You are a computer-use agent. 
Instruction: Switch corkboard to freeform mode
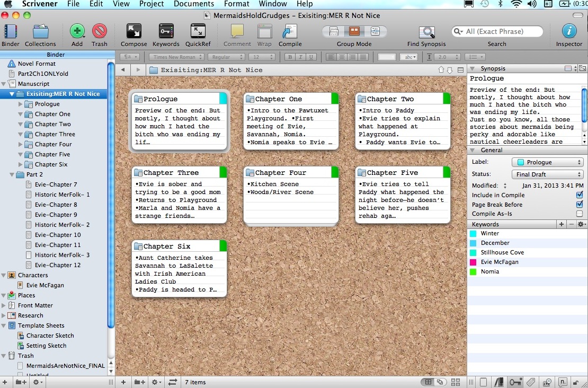click(x=440, y=382)
